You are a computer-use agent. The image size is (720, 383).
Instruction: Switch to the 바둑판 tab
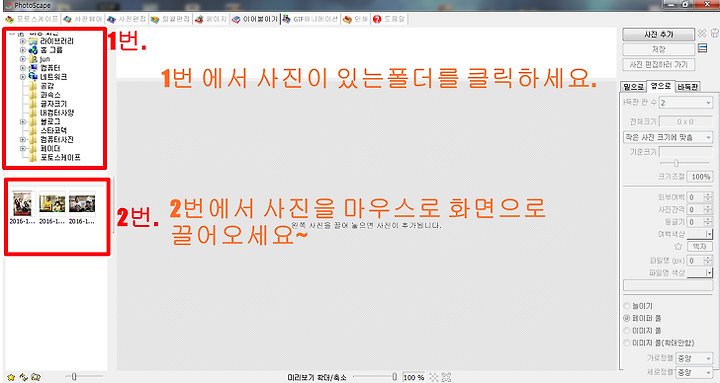tap(688, 87)
